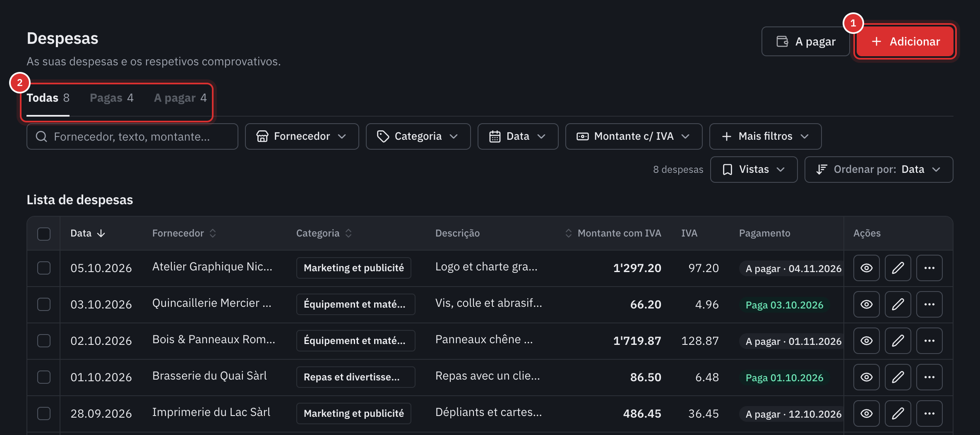The image size is (980, 435).
Task: Edit the Atelier Graphique expense with pencil icon
Action: [x=898, y=268]
